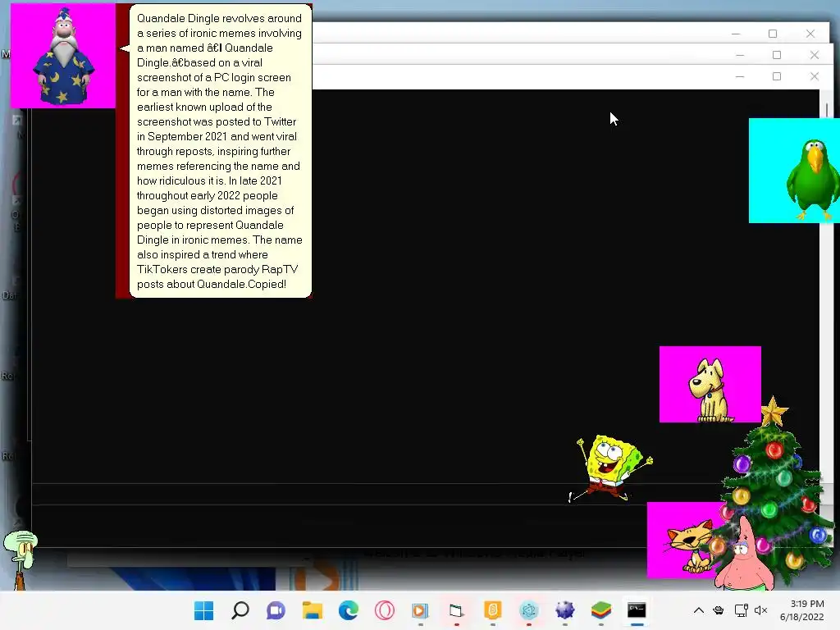The height and width of the screenshot is (630, 840).
Task: Open File Explorer from taskbar
Action: pos(313,610)
